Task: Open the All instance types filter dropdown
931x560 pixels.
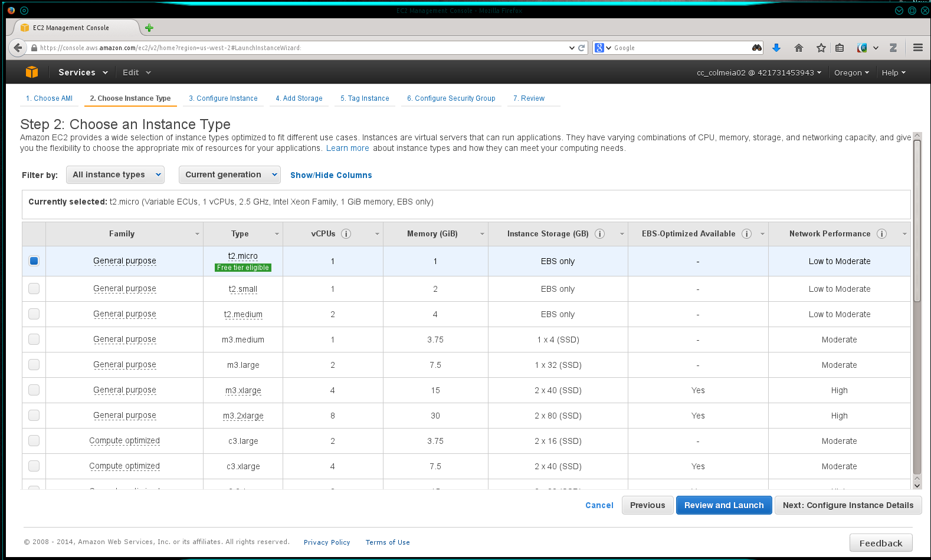Action: (115, 174)
